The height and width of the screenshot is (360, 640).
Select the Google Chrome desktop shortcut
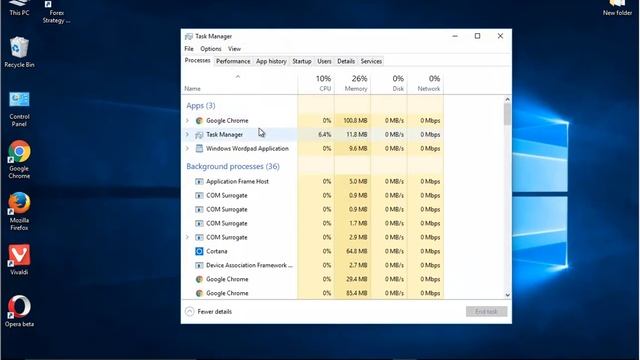(x=19, y=160)
